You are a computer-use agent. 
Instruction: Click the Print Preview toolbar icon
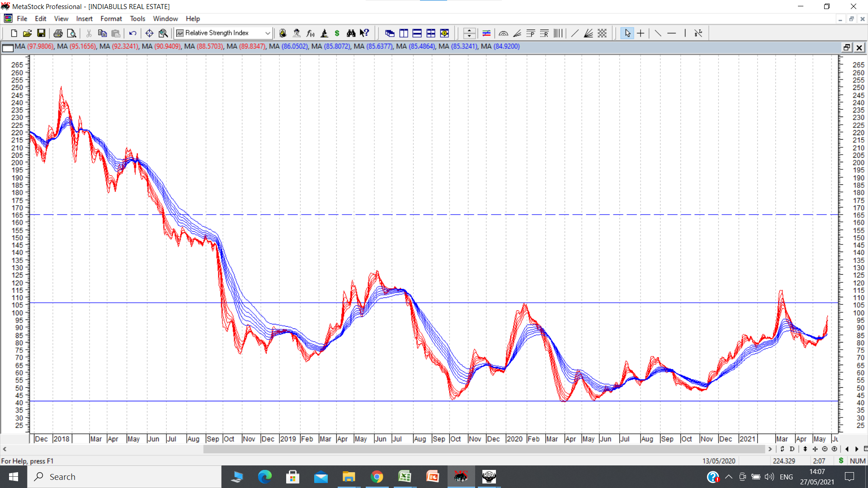(71, 33)
